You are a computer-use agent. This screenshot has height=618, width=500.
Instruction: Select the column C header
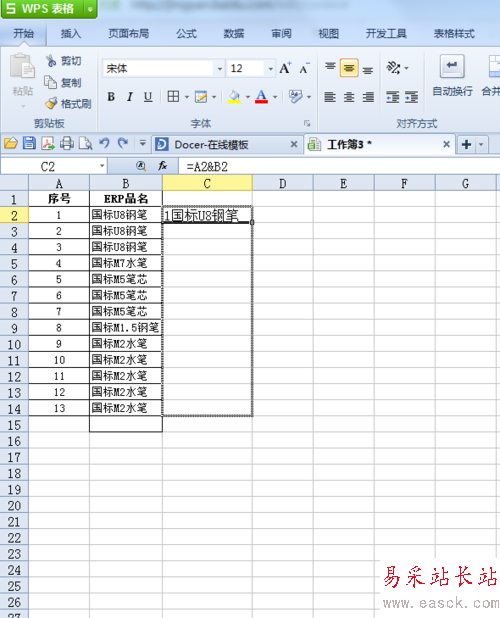pos(207,184)
